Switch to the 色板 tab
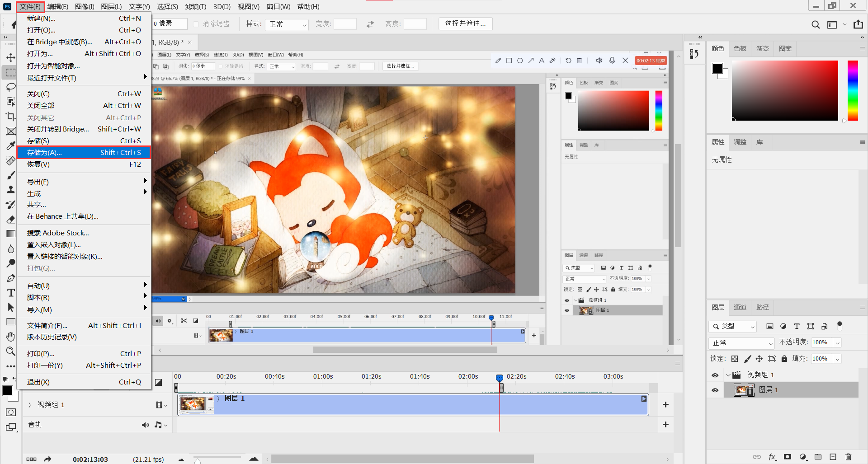This screenshot has width=868, height=464. (x=740, y=48)
